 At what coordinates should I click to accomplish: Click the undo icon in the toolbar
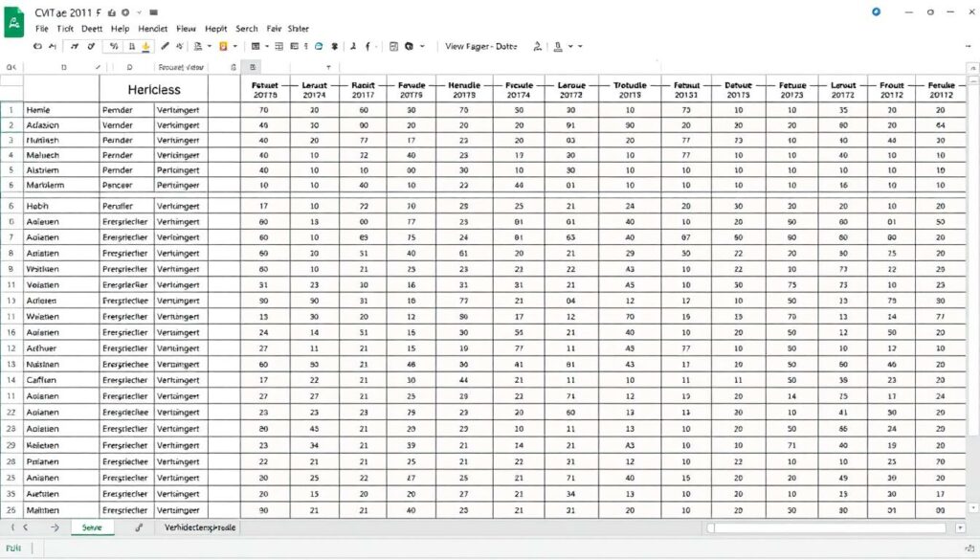point(37,46)
